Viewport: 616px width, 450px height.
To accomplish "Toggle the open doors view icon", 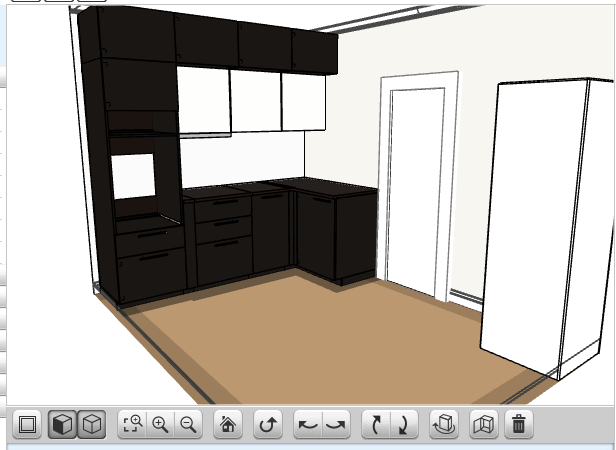I will [x=484, y=425].
